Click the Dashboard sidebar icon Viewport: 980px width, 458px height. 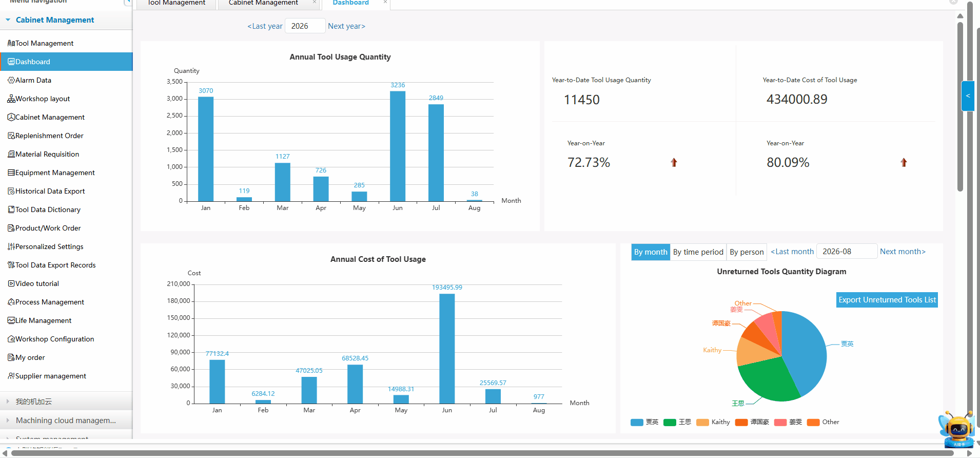coord(11,62)
